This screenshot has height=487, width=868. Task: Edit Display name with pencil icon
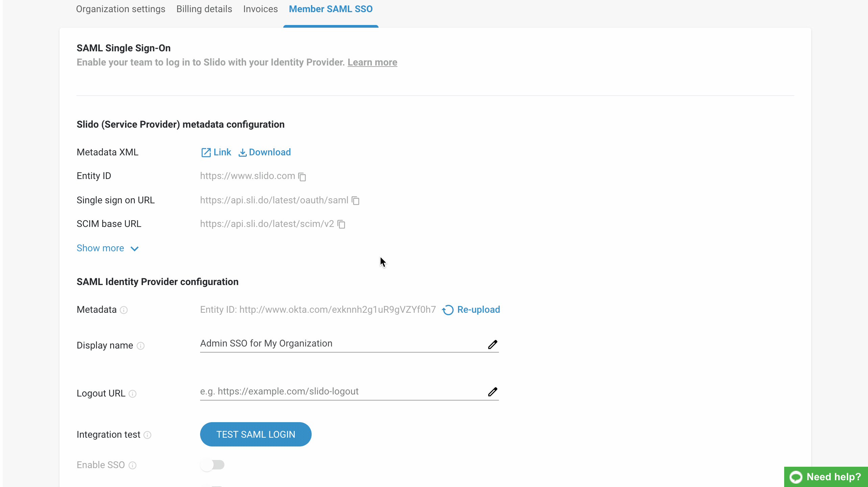[492, 344]
